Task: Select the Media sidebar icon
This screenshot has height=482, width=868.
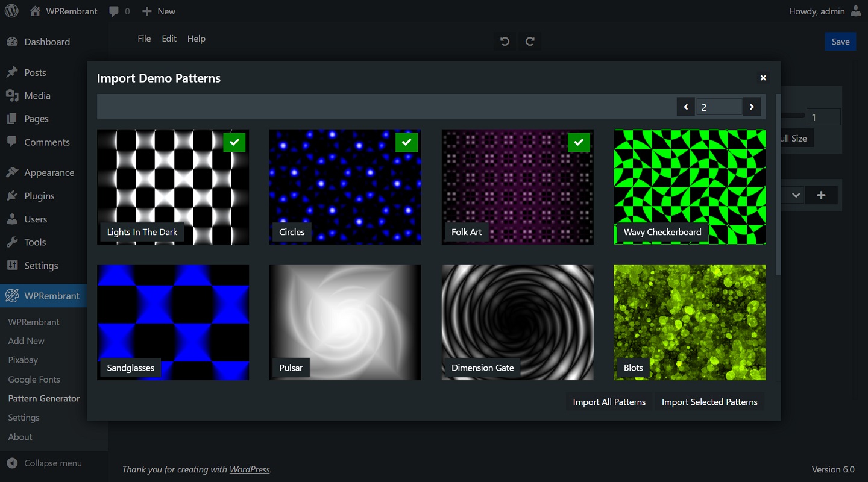Action: (13, 95)
